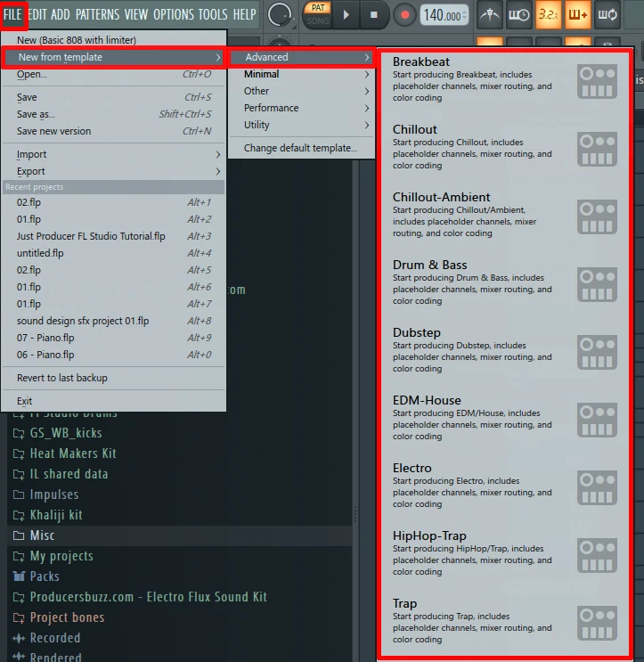644x662 pixels.
Task: Choose New (Basic 808 with limiter)
Action: coord(114,40)
